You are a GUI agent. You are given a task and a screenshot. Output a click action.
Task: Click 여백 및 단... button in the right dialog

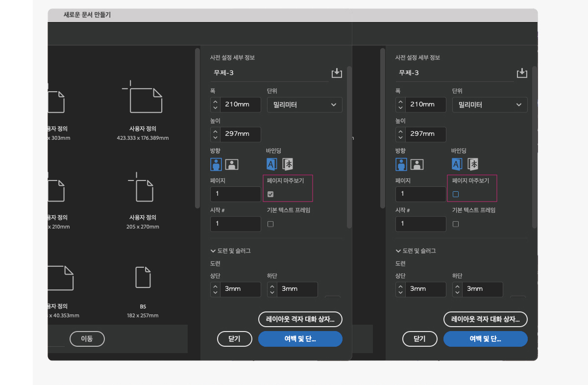pyautogui.click(x=485, y=339)
